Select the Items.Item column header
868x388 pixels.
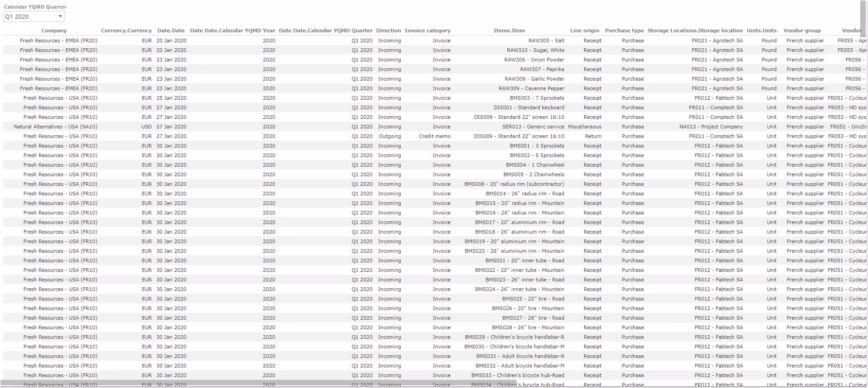tap(509, 31)
